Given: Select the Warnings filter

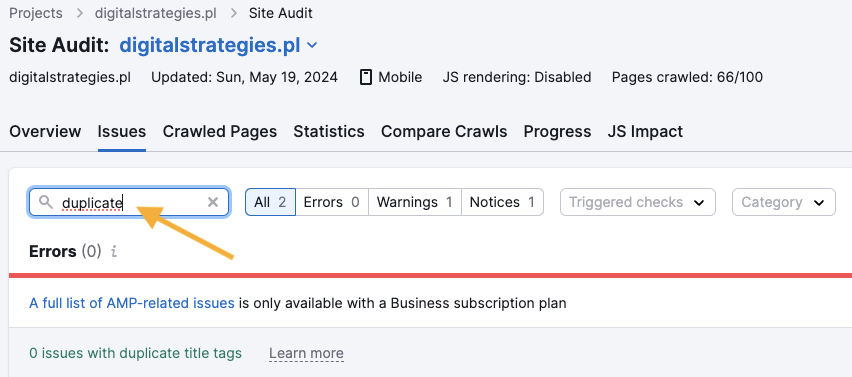Looking at the screenshot, I should pos(415,202).
